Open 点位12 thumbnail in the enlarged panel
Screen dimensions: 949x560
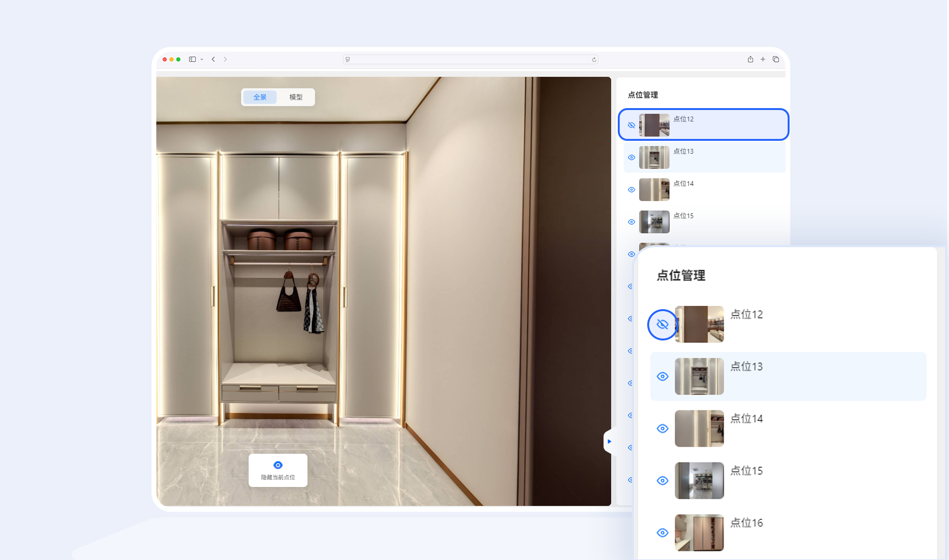699,324
